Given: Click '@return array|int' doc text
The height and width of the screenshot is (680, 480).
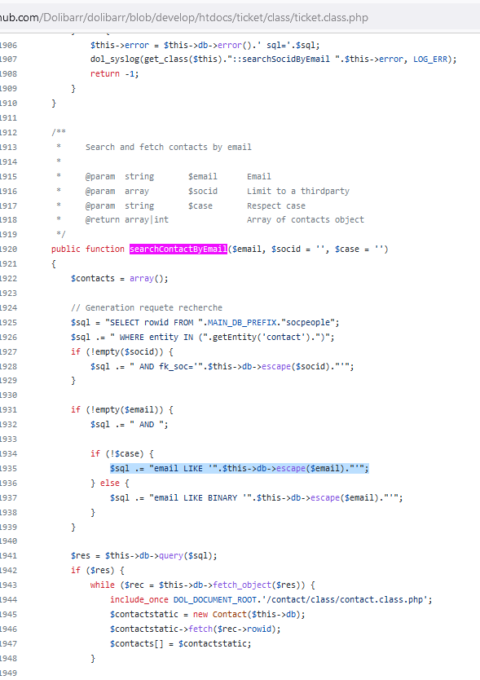Looking at the screenshot, I should coord(127,220).
